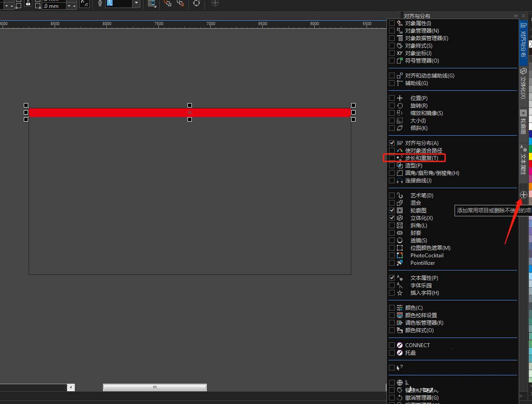Select the 艺术笔(D) menu entry
The image size is (532, 404).
(422, 195)
